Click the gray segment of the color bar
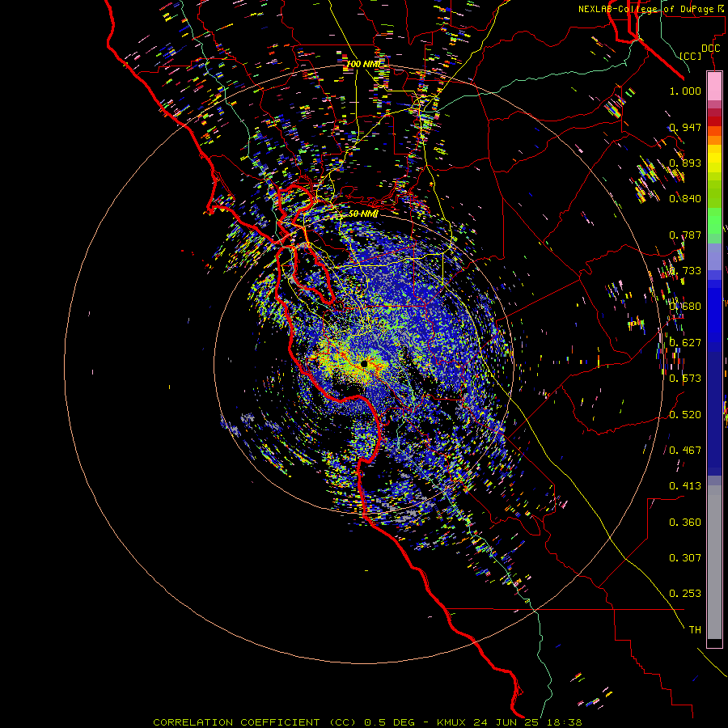Screen dimensions: 728x728 [x=714, y=562]
